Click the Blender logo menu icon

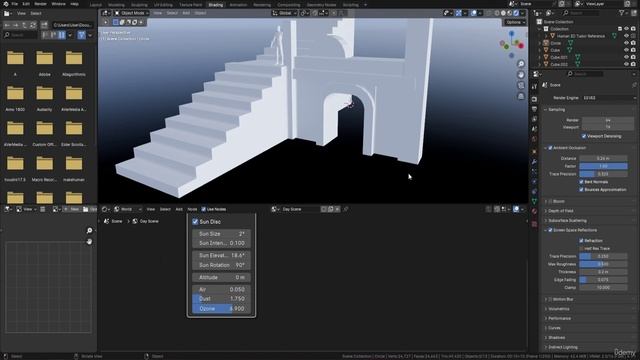(x=5, y=4)
